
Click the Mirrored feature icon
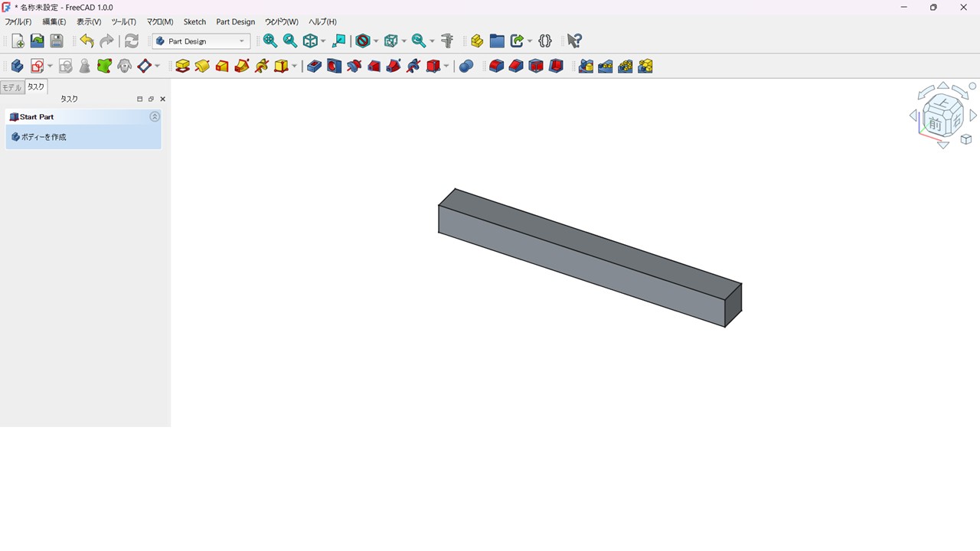tap(586, 67)
